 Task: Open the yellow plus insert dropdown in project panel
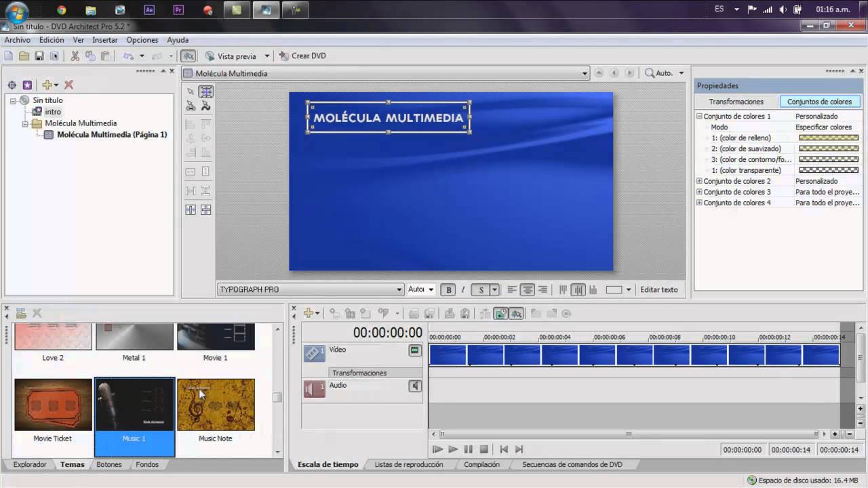click(50, 85)
